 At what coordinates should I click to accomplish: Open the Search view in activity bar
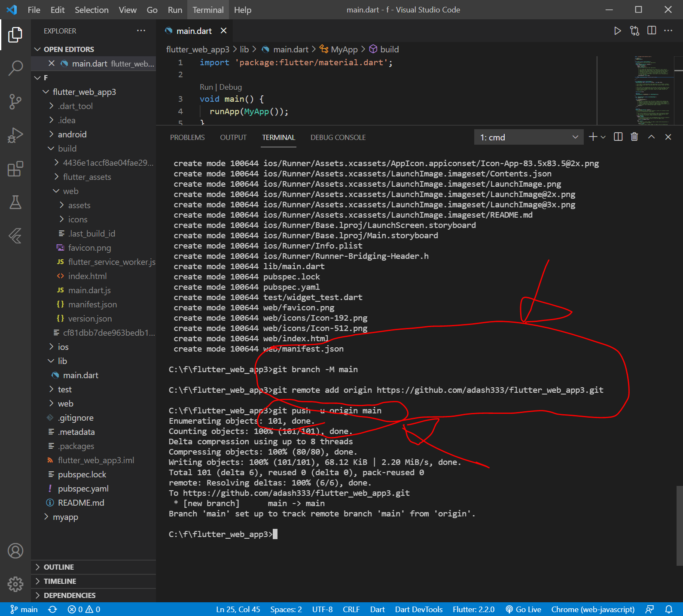(15, 68)
